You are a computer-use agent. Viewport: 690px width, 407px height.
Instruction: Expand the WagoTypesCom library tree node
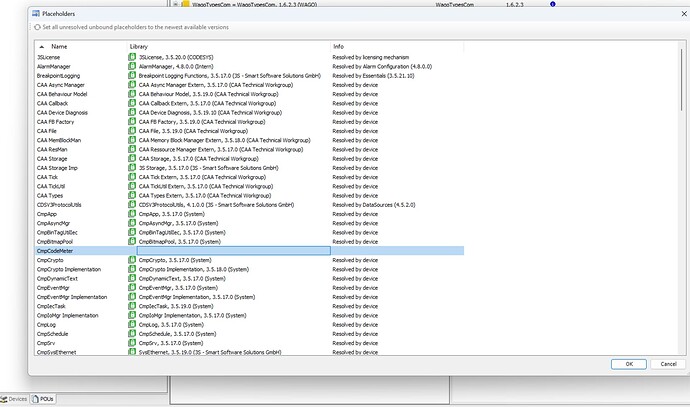click(175, 4)
